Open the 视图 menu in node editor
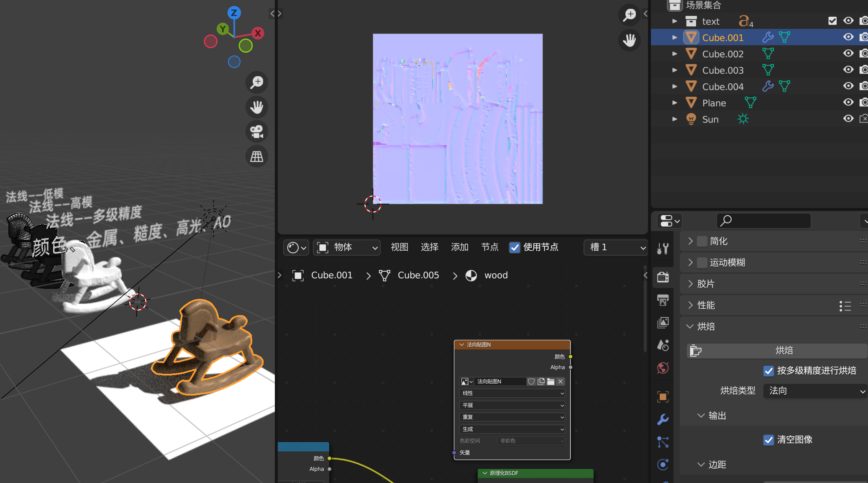The width and height of the screenshot is (868, 483). pyautogui.click(x=399, y=247)
